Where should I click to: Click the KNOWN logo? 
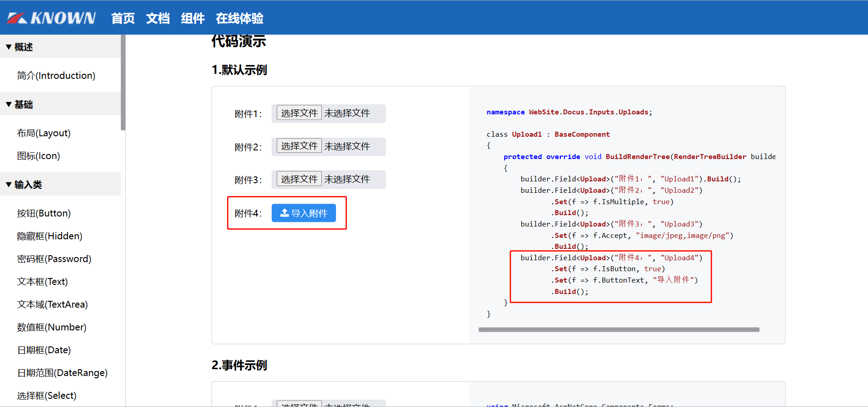coord(52,18)
